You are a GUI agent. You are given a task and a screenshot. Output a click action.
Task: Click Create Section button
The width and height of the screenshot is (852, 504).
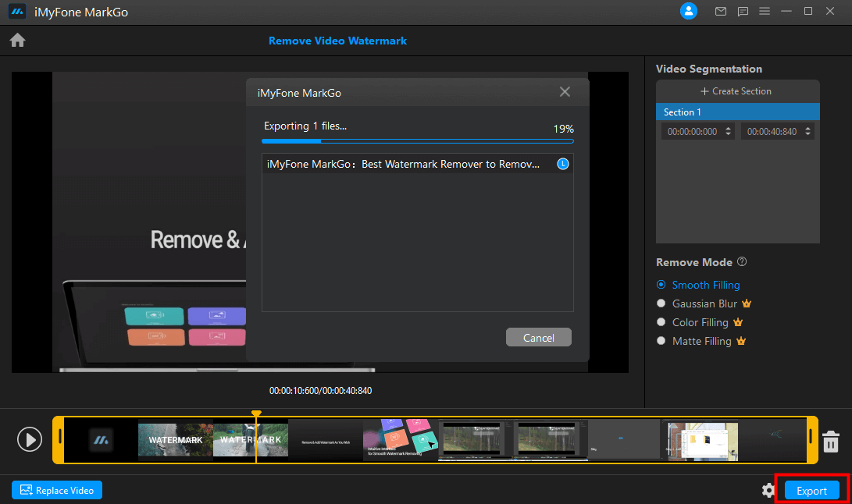[737, 91]
